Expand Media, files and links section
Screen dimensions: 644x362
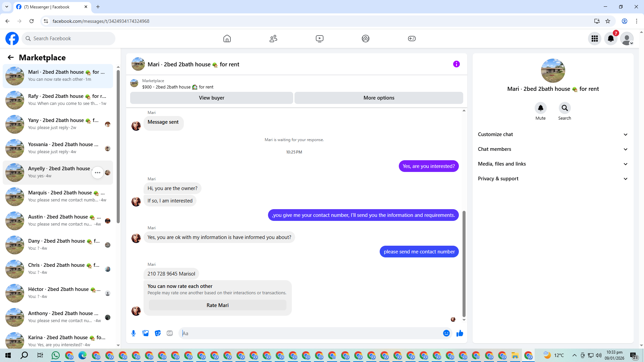(552, 164)
